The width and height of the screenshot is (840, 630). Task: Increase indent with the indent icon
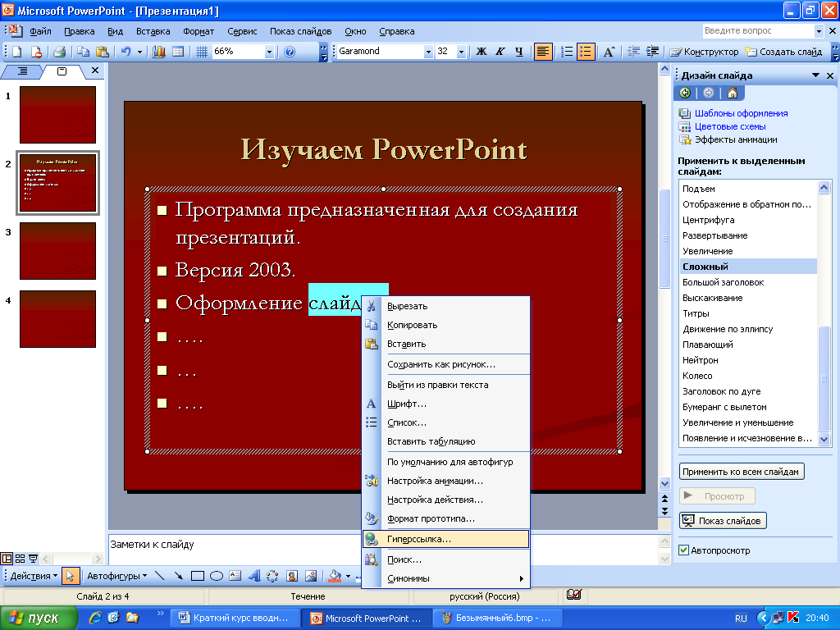click(x=652, y=52)
